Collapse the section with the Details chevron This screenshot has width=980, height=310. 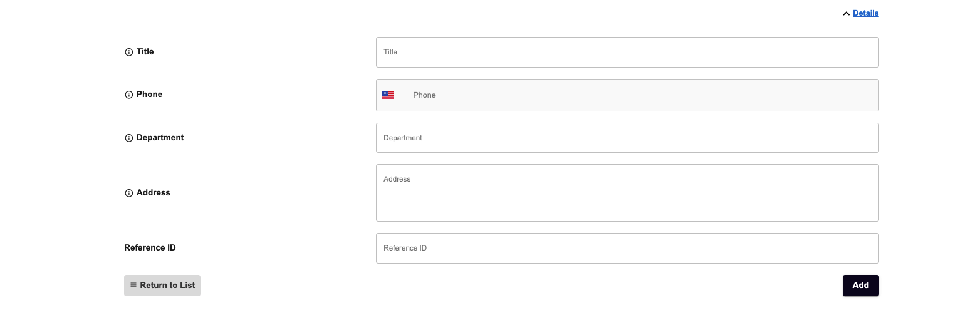847,13
